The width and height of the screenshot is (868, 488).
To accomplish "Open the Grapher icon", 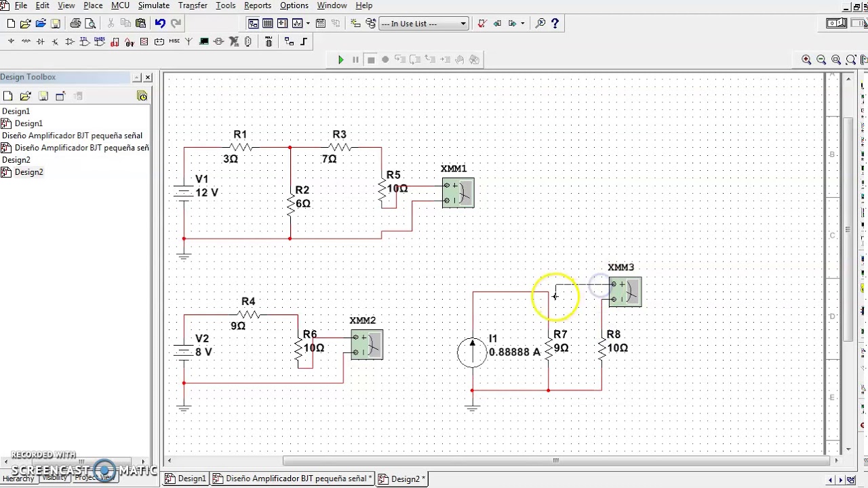I will [x=297, y=24].
